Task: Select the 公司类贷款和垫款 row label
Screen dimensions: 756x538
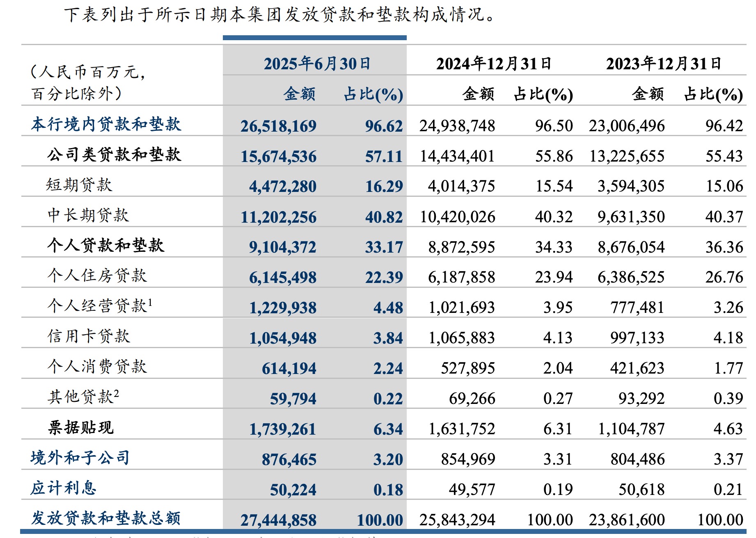Action: pos(114,155)
